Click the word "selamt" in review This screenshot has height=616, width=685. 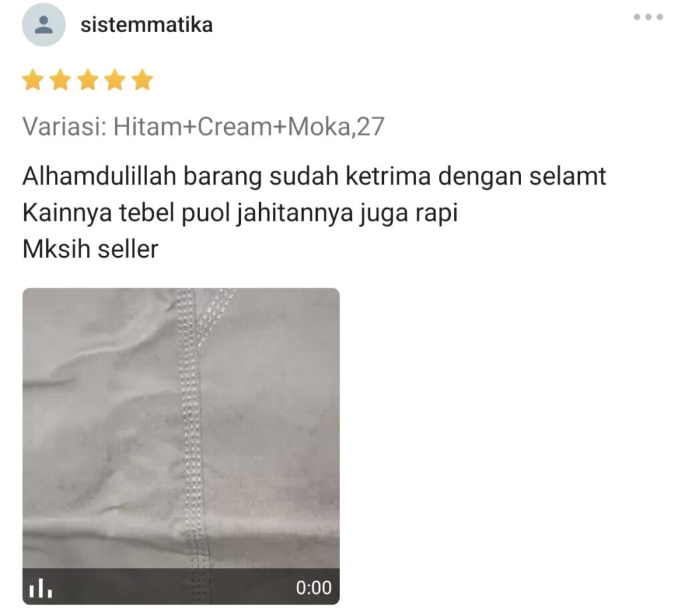(567, 177)
